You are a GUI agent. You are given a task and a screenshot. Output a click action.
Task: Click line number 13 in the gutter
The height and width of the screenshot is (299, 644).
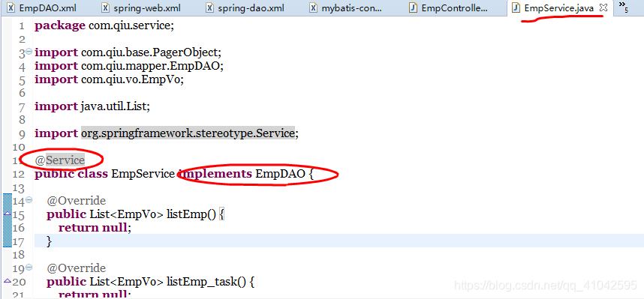coord(18,188)
